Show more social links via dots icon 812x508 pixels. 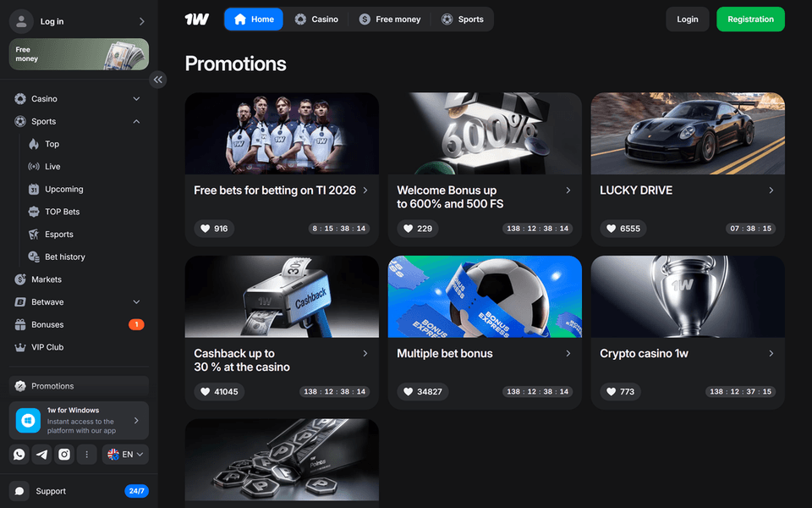[86, 455]
